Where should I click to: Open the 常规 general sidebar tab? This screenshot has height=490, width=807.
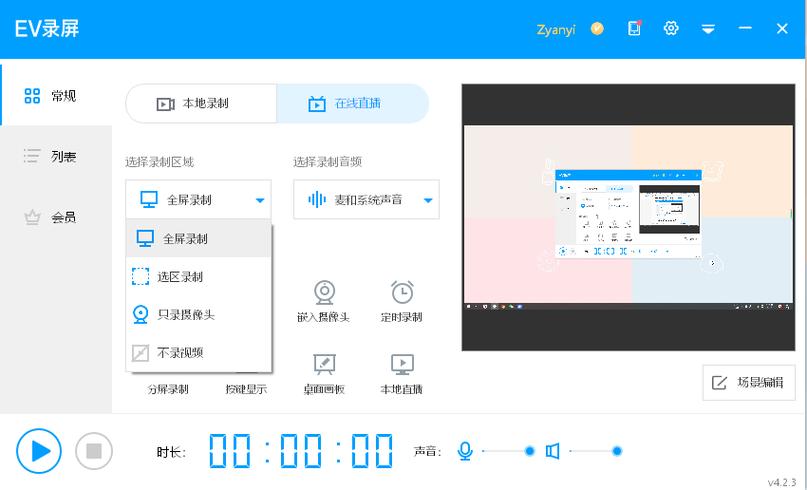coord(56,95)
